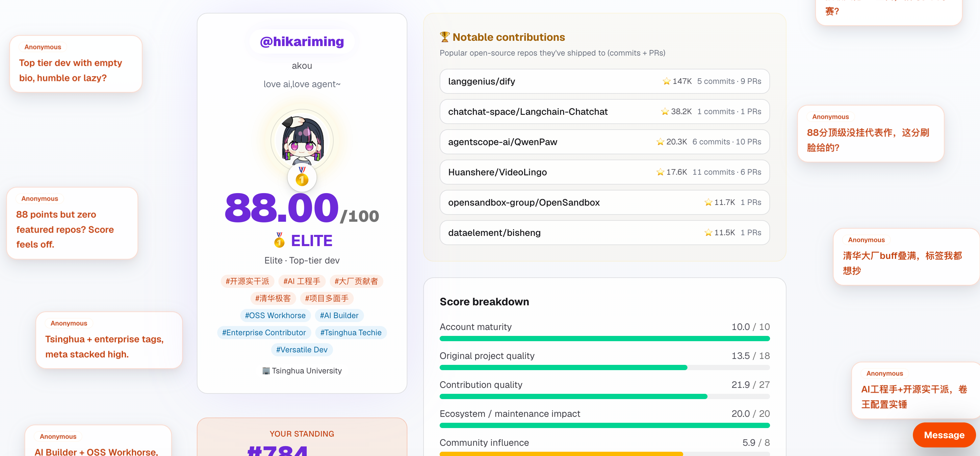Click the star icon on bisheng row
Screen dimensions: 980x456
708,232
